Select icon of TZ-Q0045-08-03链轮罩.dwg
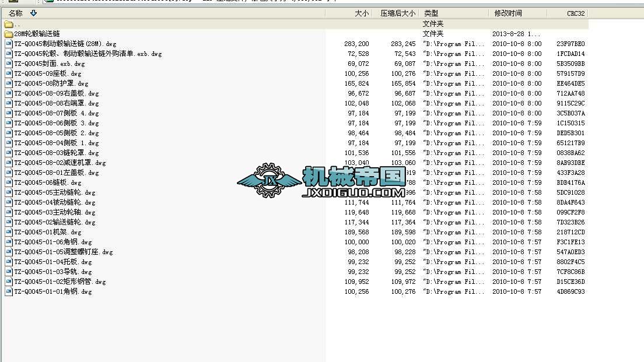This screenshot has width=644, height=362. tap(9, 153)
